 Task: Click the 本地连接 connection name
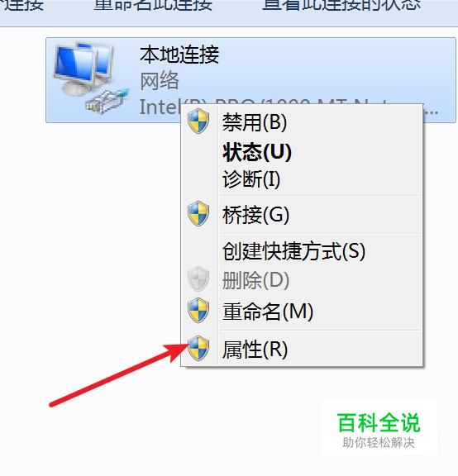coord(179,55)
